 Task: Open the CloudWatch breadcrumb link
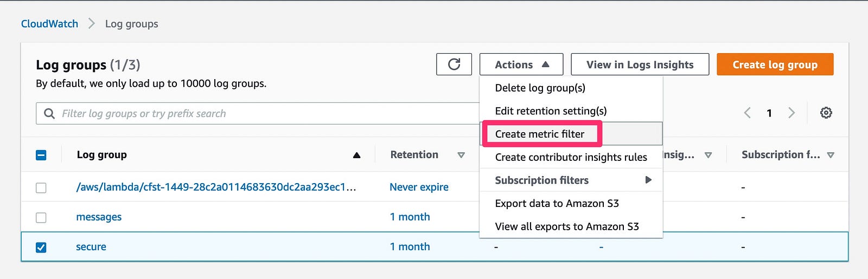49,24
